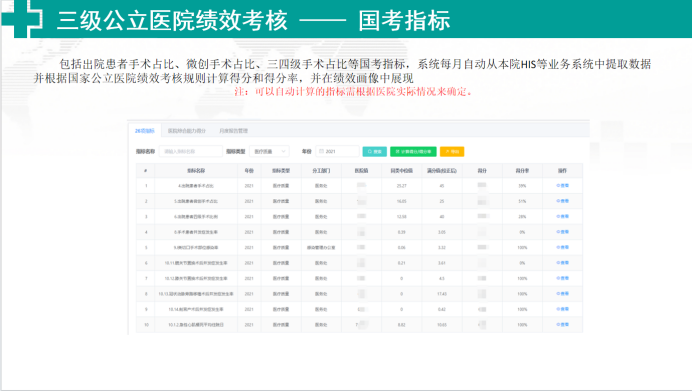Click median value 25.27 in row 1
This screenshot has height=391, width=692.
(402, 186)
